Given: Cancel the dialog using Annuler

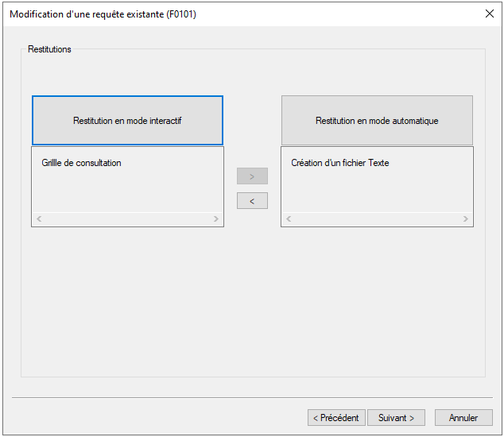Looking at the screenshot, I should [x=463, y=417].
